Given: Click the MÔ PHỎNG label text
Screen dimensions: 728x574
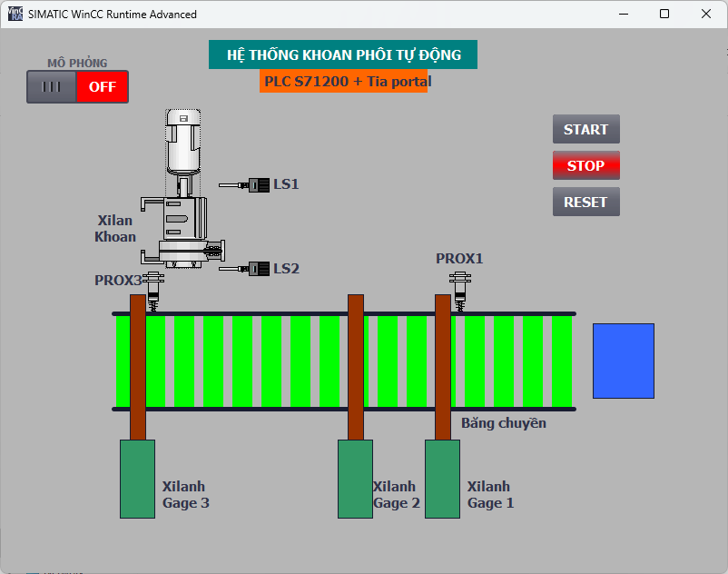Looking at the screenshot, I should [x=77, y=63].
